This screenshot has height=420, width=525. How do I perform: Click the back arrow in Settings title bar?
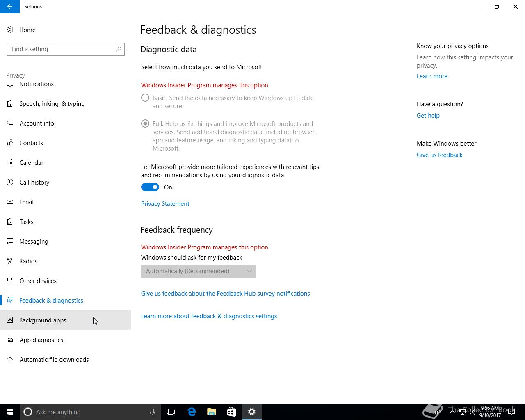10,7
